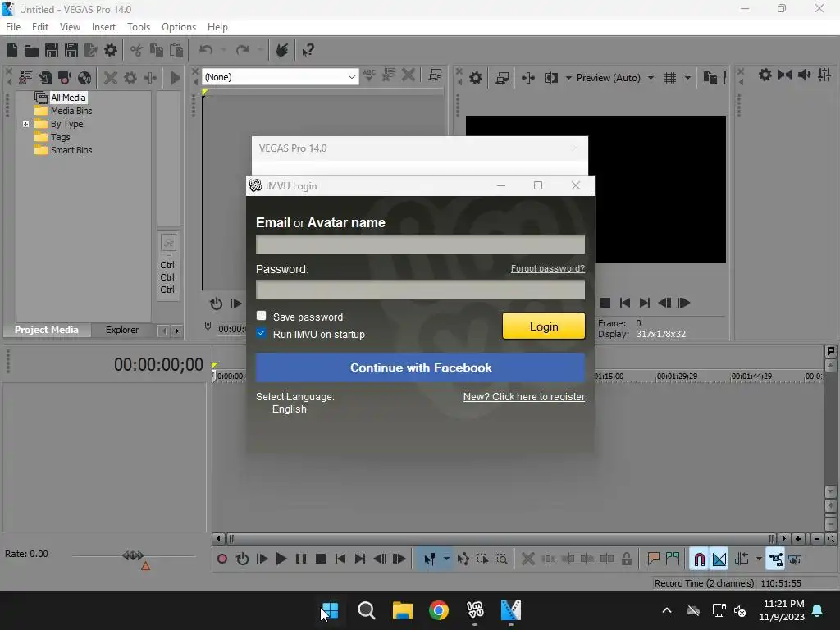Select the Normal Edit tool icon
This screenshot has width=840, height=630.
[x=430, y=559]
